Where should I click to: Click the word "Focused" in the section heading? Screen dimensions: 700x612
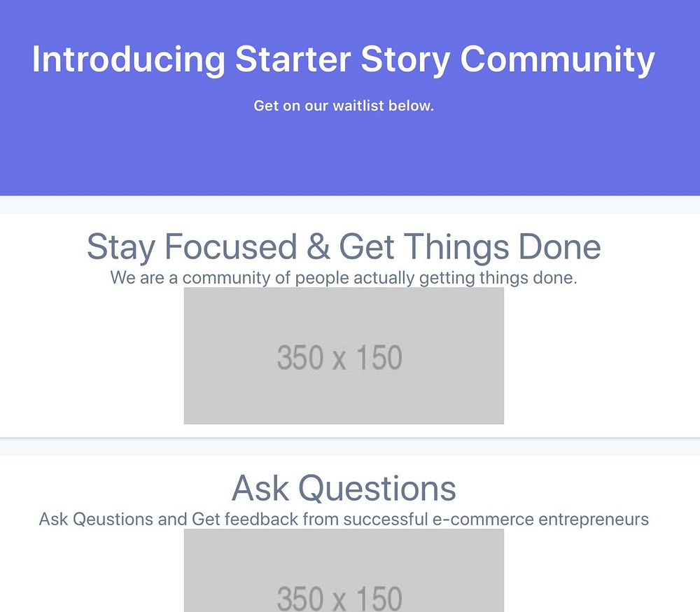coord(230,247)
